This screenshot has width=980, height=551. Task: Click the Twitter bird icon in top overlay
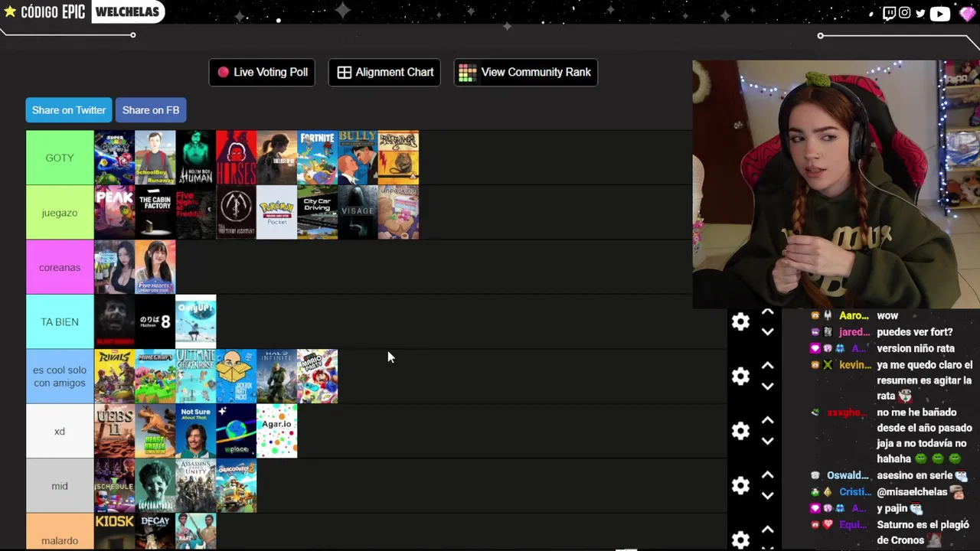[x=920, y=13]
